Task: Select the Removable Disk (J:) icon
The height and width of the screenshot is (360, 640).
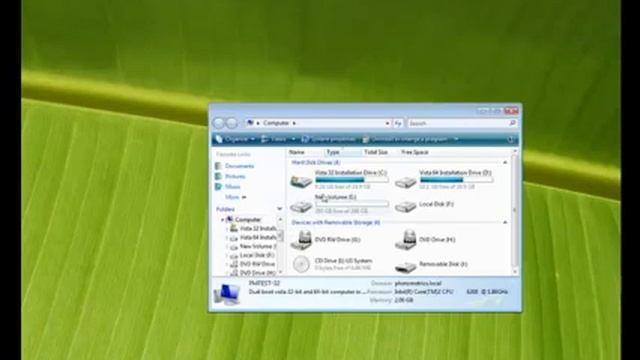Action: [x=406, y=267]
